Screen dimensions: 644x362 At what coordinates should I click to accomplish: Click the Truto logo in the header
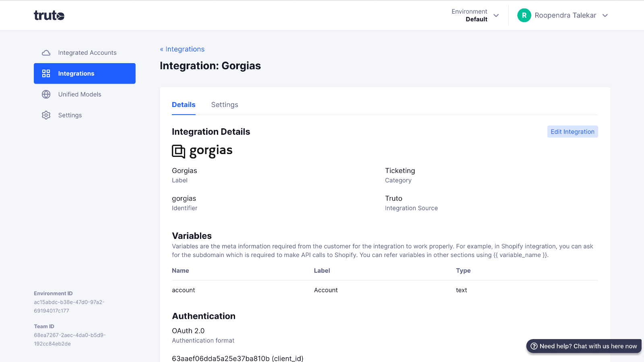pos(49,15)
